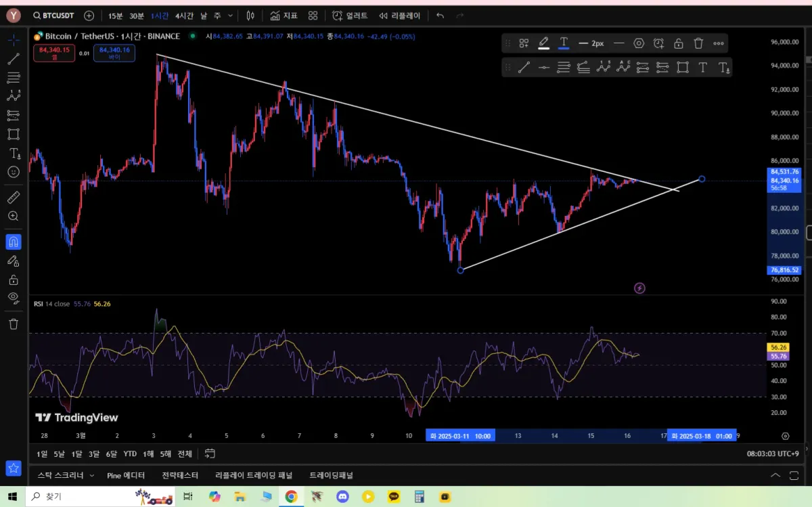
Task: Open the indicator templates grid icon
Action: click(x=313, y=16)
